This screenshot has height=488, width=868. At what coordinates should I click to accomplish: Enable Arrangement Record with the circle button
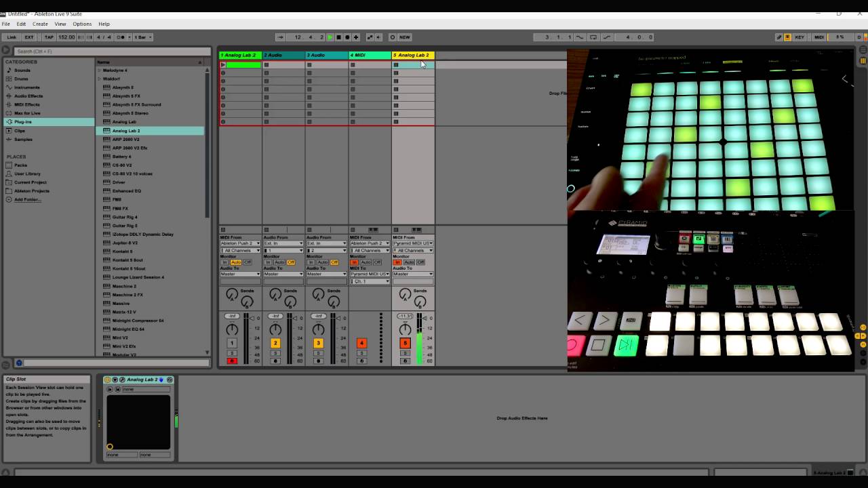(x=347, y=37)
